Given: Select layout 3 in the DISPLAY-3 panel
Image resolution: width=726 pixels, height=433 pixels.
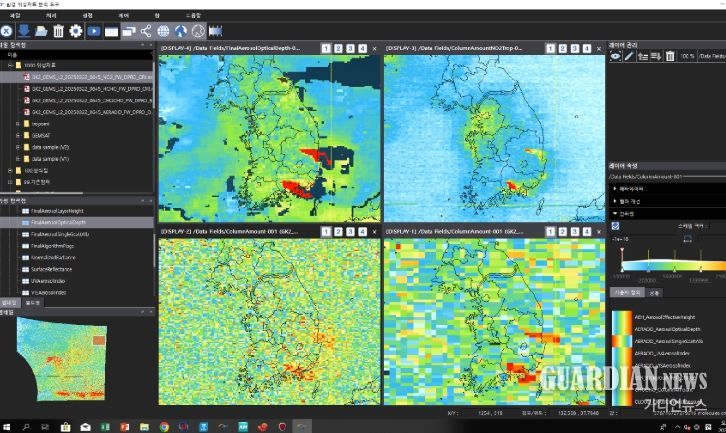Looking at the screenshot, I should (575, 48).
